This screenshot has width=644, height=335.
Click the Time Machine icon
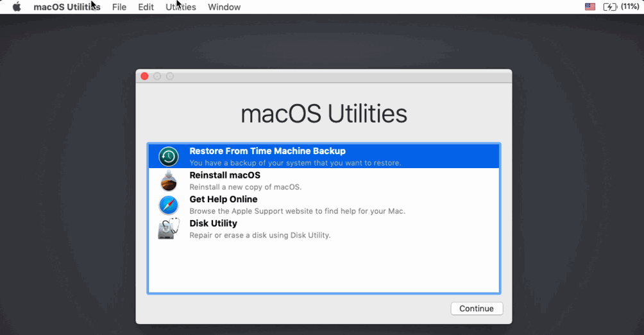pyautogui.click(x=169, y=156)
